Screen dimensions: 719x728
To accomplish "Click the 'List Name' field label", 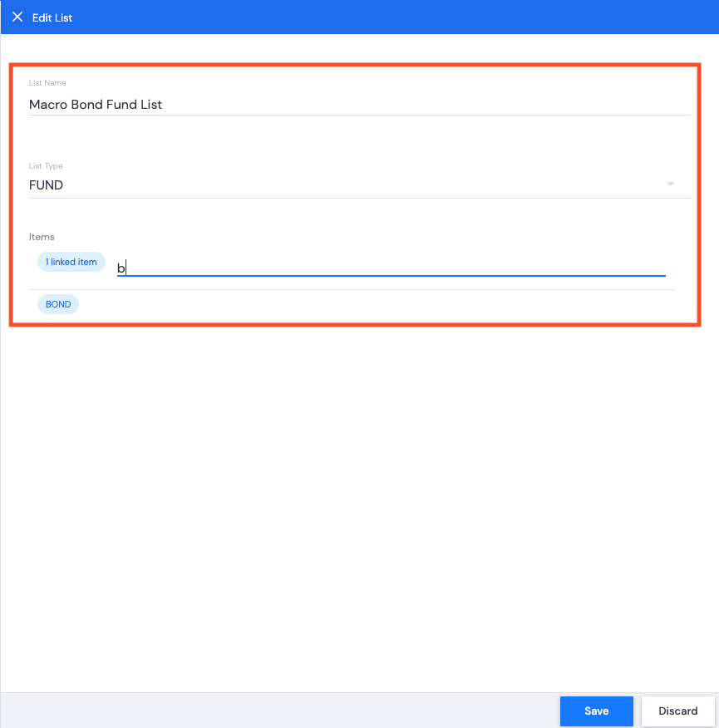I will (47, 82).
